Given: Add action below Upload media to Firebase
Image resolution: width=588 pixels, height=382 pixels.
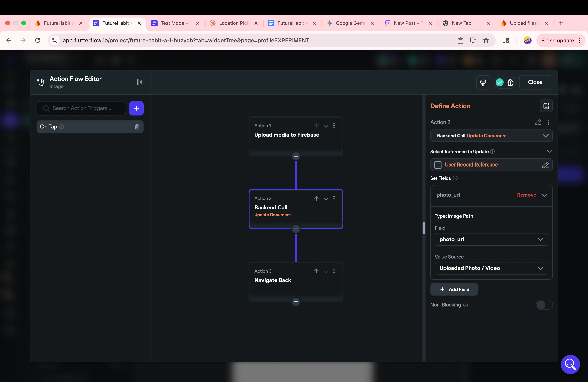Looking at the screenshot, I should coord(296,156).
